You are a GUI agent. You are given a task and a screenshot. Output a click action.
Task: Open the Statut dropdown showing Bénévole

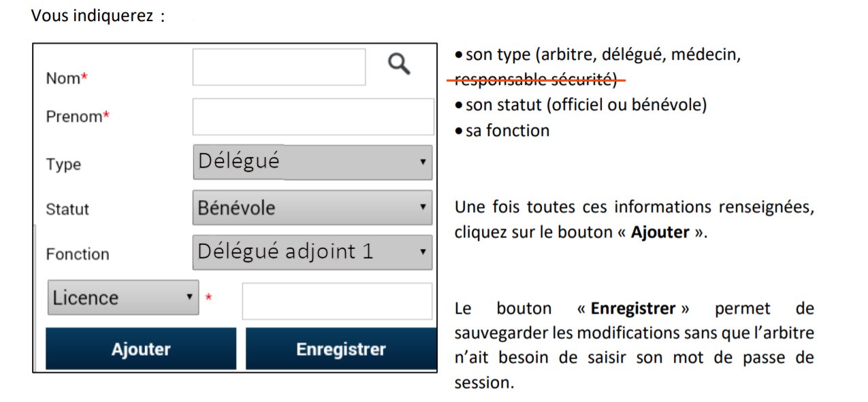312,207
